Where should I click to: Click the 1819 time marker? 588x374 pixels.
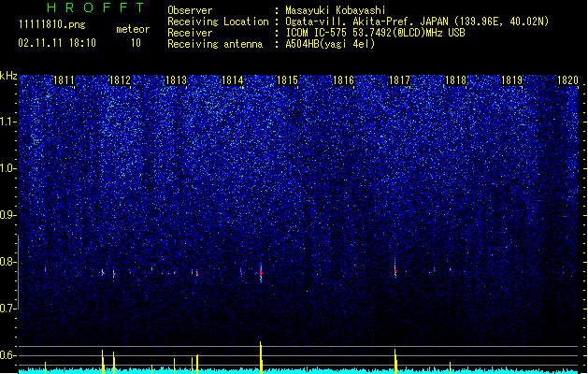(x=511, y=80)
